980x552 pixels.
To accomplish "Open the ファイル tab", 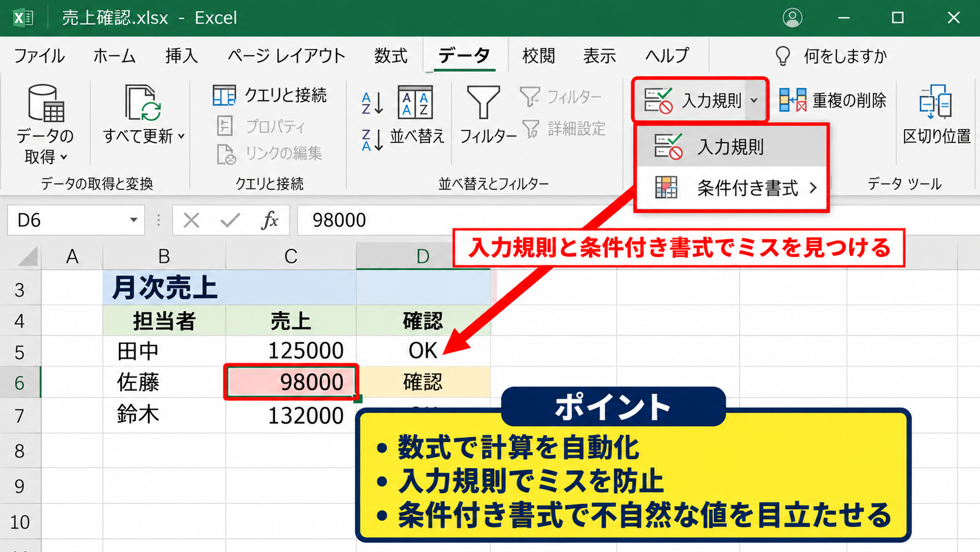I will click(x=39, y=56).
